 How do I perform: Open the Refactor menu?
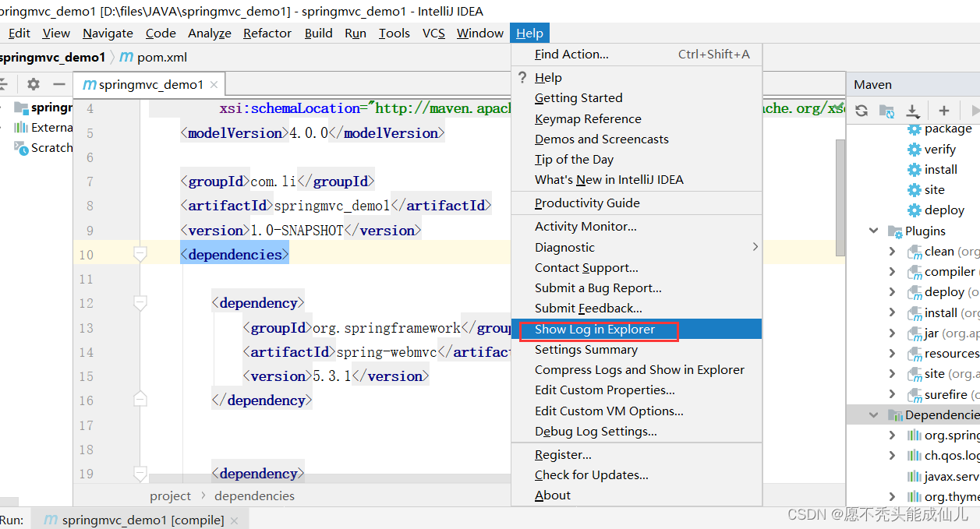point(267,33)
